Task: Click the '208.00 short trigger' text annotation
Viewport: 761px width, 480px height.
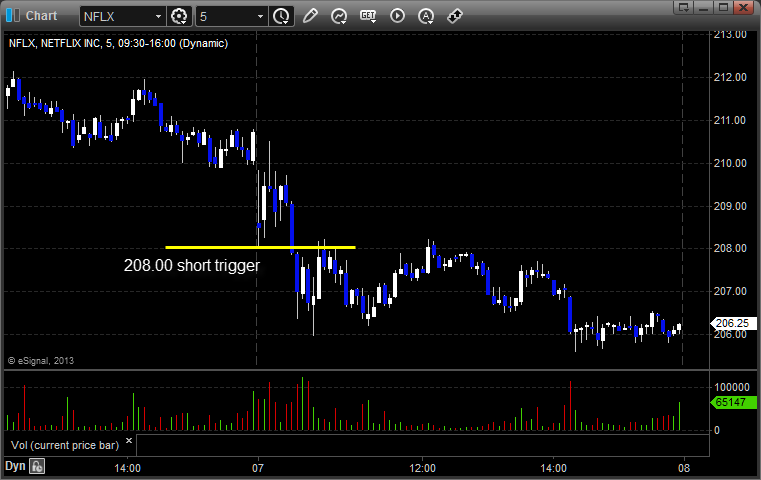Action: point(192,265)
